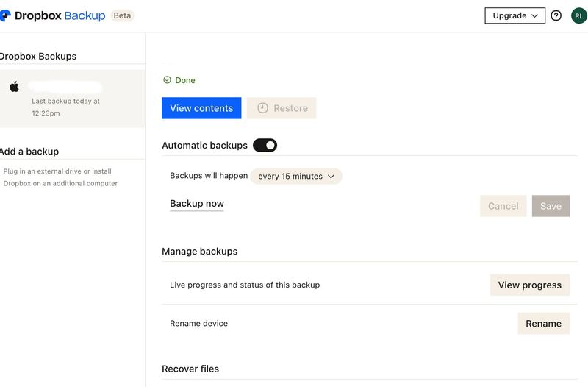The height and width of the screenshot is (387, 588).
Task: Turn off the Automatic backups switch
Action: 265,146
